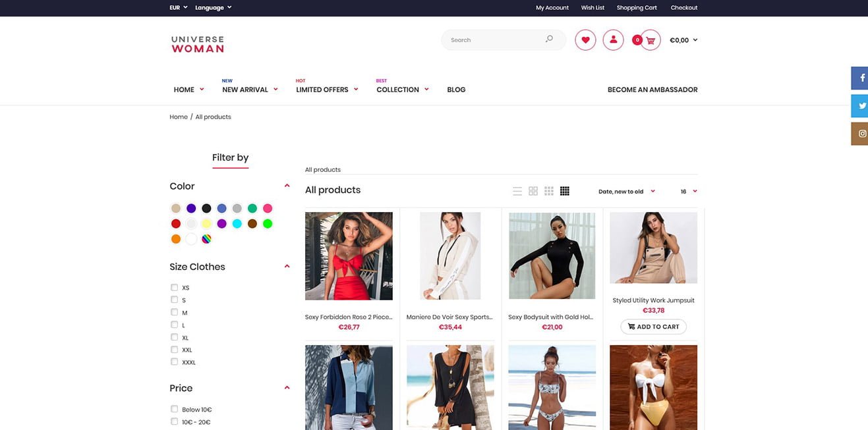Tick the Below 10€ price filter
The width and height of the screenshot is (868, 430).
(x=175, y=409)
